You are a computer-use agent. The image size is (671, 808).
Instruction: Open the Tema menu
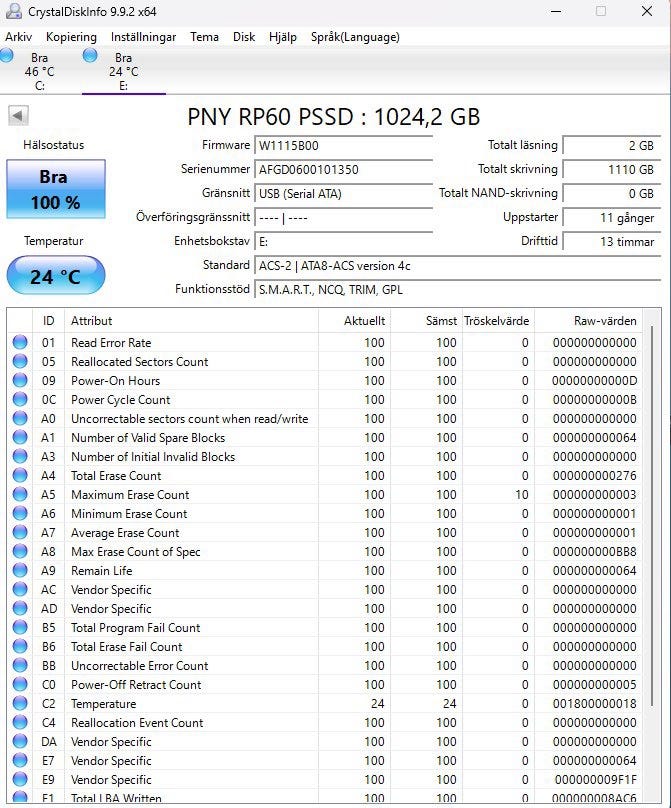click(204, 37)
